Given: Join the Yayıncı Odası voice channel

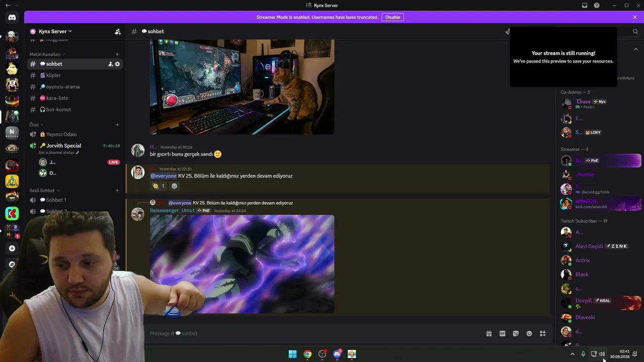Looking at the screenshot, I should (x=74, y=134).
